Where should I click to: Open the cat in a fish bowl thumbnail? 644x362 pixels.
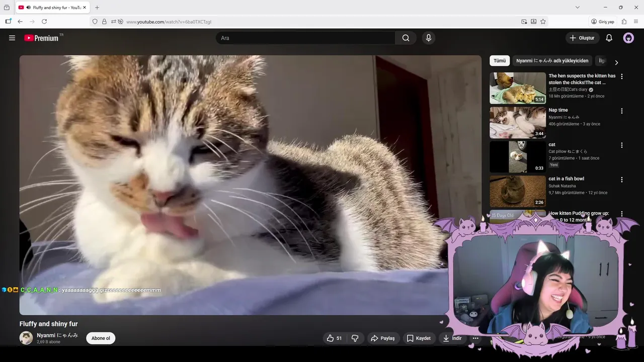coord(518,191)
